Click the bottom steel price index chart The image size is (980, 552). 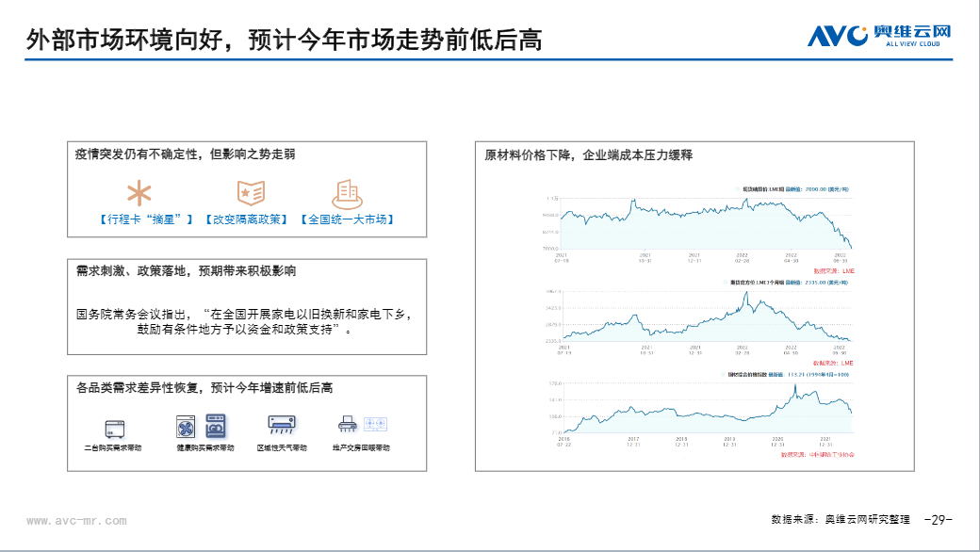tap(707, 408)
